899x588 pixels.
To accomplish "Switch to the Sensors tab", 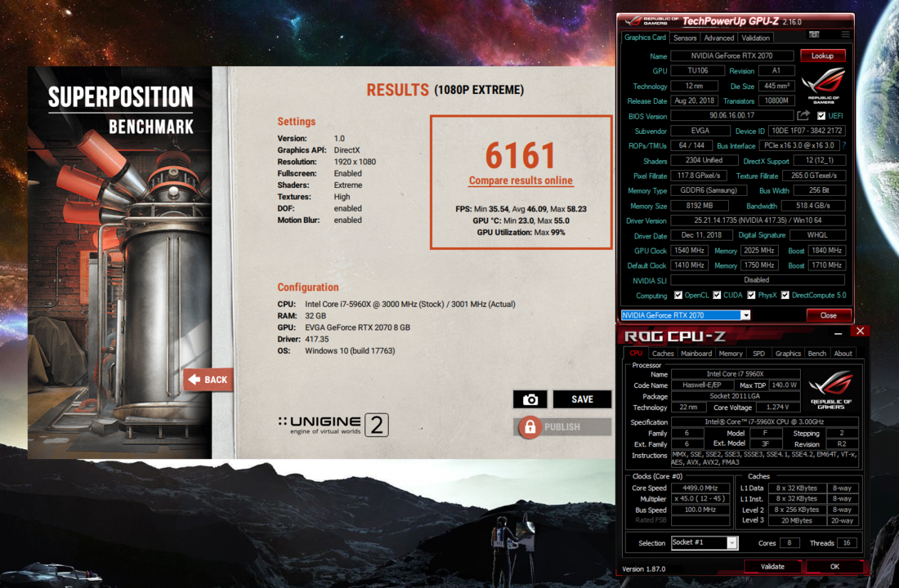I will coord(685,38).
